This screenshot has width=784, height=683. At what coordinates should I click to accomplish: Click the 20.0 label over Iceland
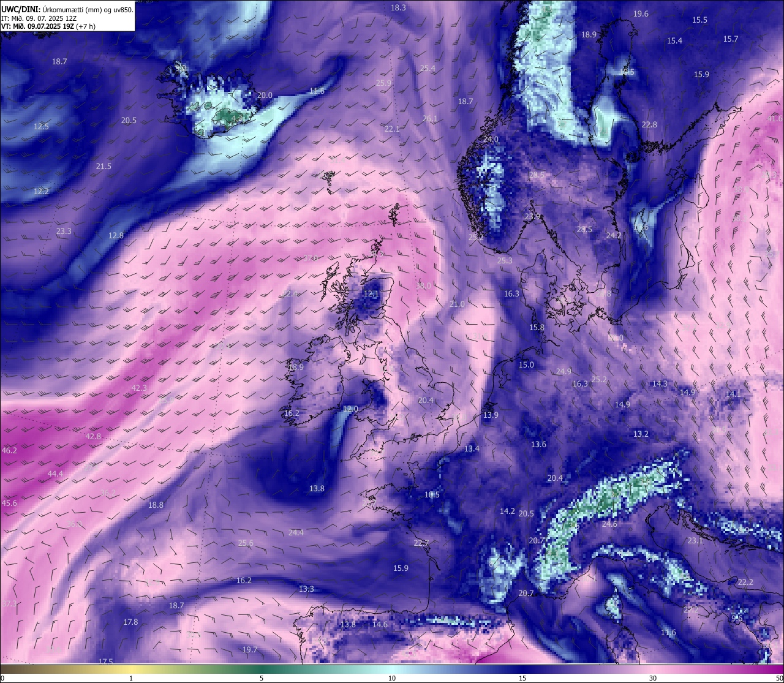(265, 95)
